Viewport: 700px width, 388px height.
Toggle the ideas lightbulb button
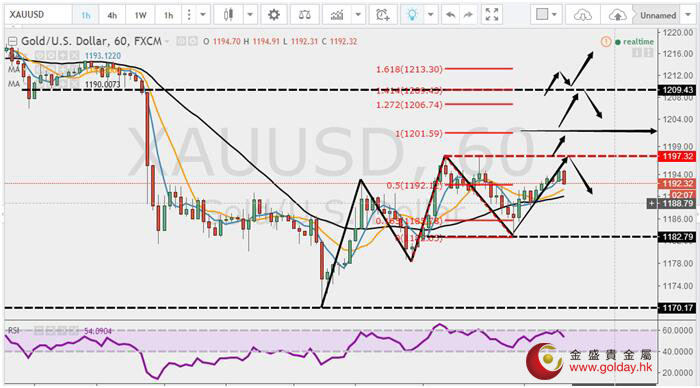coord(412,15)
